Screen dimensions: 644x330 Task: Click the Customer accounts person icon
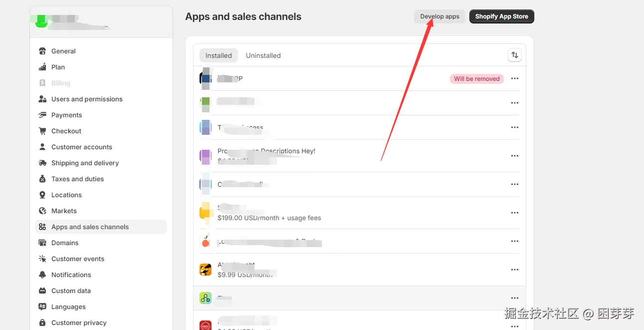42,147
